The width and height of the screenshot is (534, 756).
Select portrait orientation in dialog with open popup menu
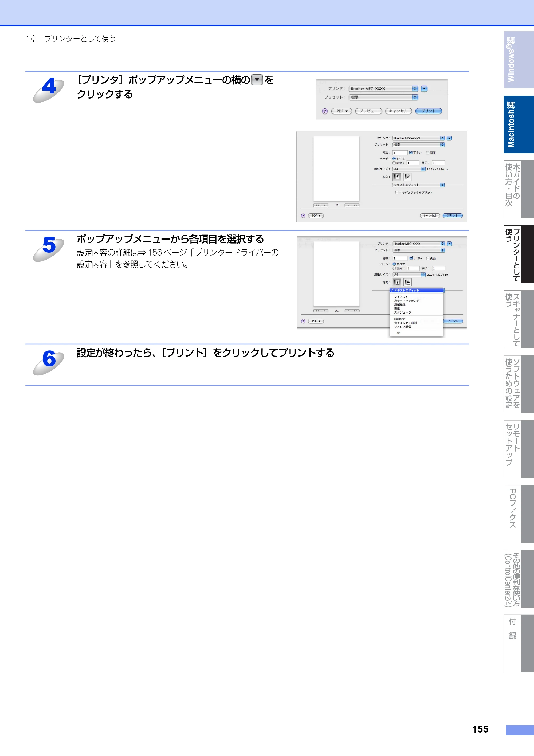click(x=397, y=282)
